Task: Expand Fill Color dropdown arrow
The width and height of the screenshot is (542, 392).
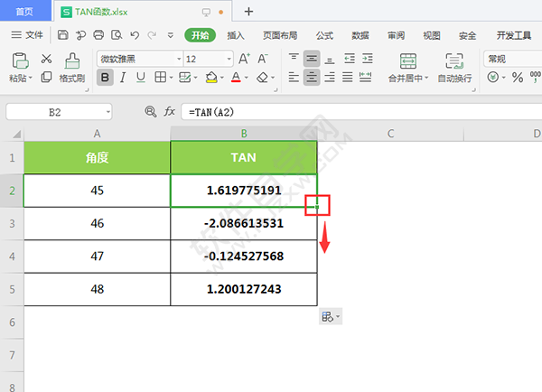Action: (x=222, y=78)
